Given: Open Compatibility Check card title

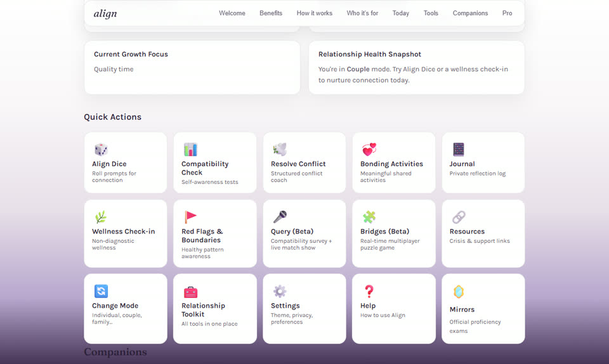Looking at the screenshot, I should [x=205, y=168].
